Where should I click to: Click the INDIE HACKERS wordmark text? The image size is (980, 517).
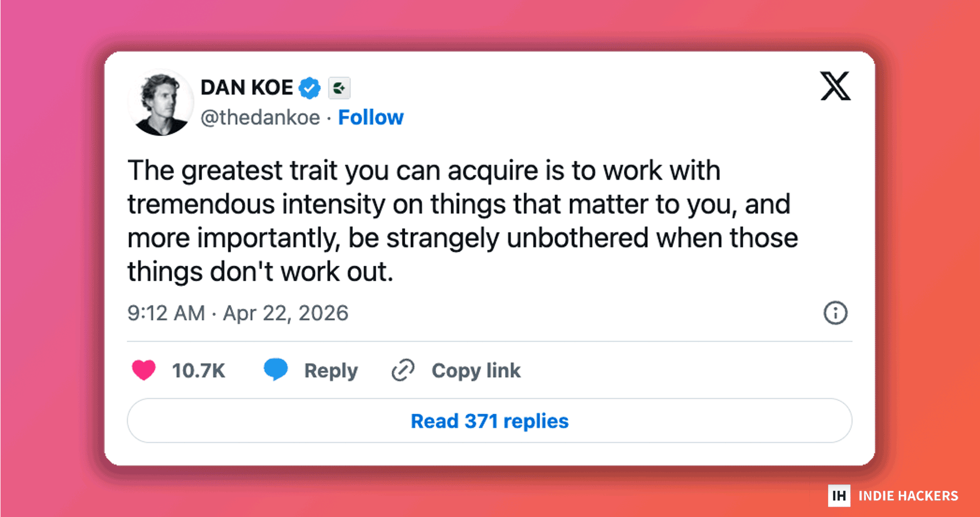pyautogui.click(x=908, y=496)
